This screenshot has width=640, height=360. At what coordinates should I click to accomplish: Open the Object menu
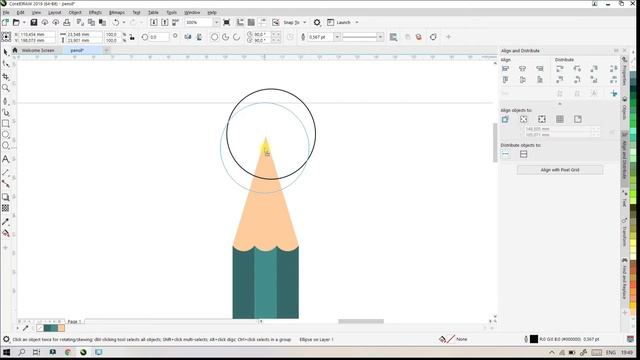pos(75,13)
